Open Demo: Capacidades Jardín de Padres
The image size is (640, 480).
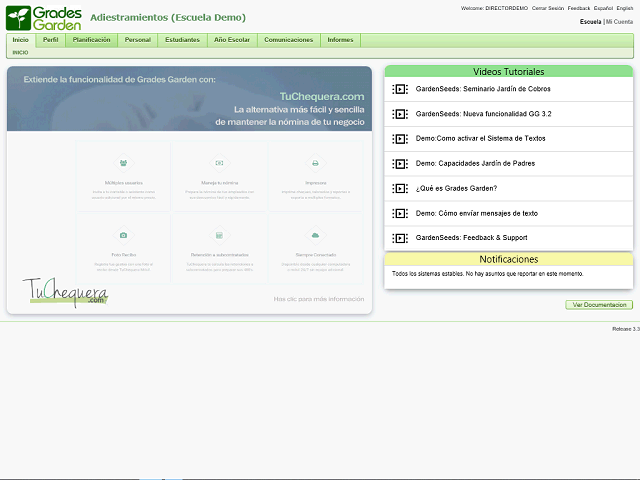[x=476, y=164]
